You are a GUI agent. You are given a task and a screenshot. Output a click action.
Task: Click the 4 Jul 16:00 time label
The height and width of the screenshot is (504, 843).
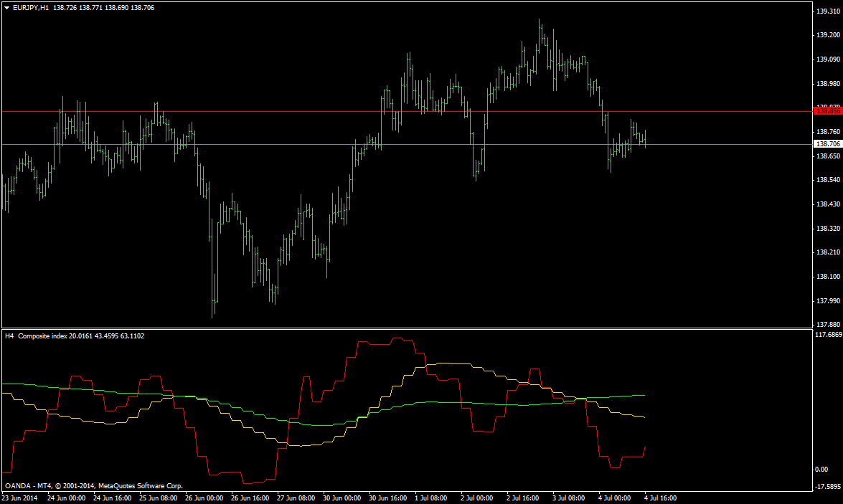point(661,498)
